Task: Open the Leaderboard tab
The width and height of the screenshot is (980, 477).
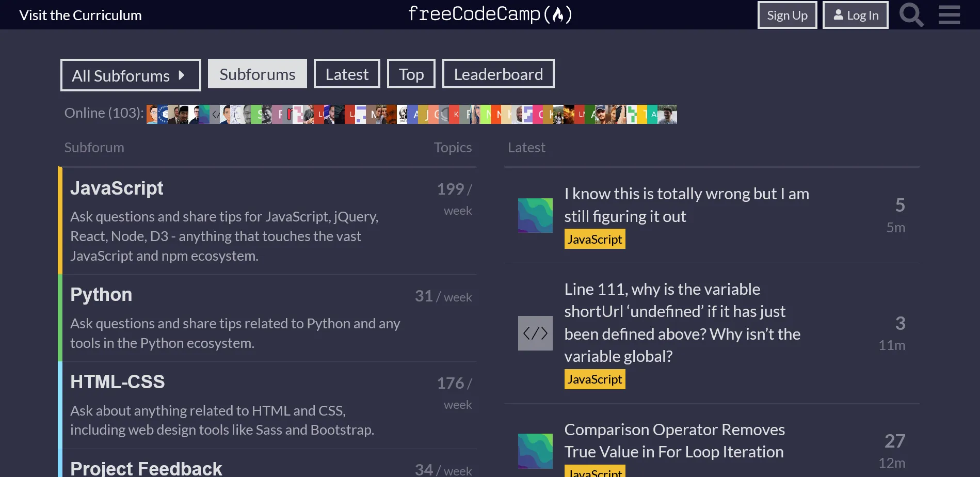Action: [499, 74]
